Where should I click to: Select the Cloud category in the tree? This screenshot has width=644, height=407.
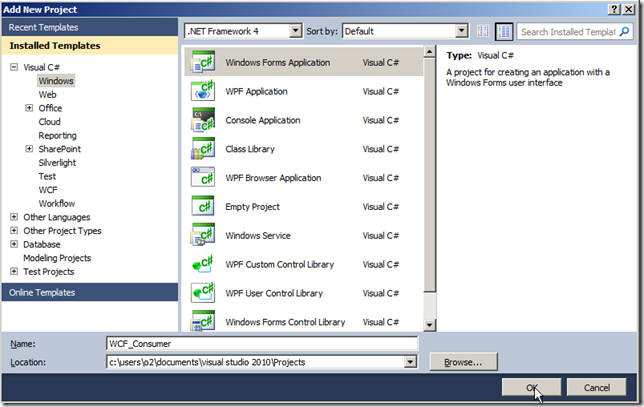point(49,122)
